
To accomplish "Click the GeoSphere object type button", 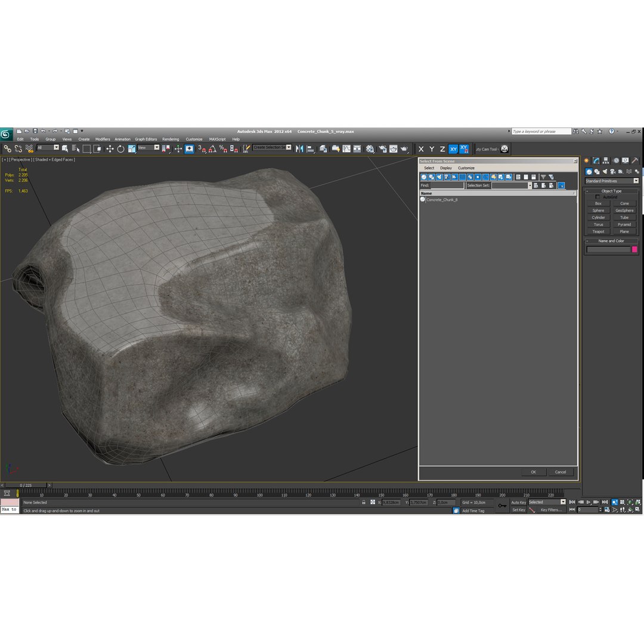I will coord(624,210).
